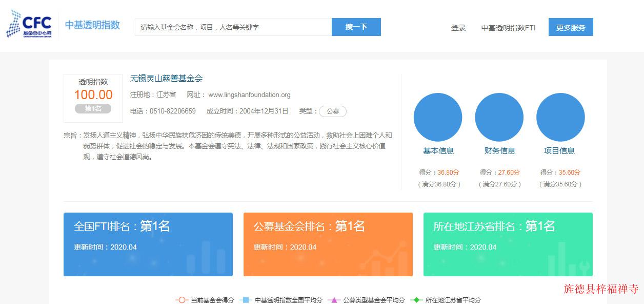
Task: Click the 公募 type tag
Action: click(333, 111)
